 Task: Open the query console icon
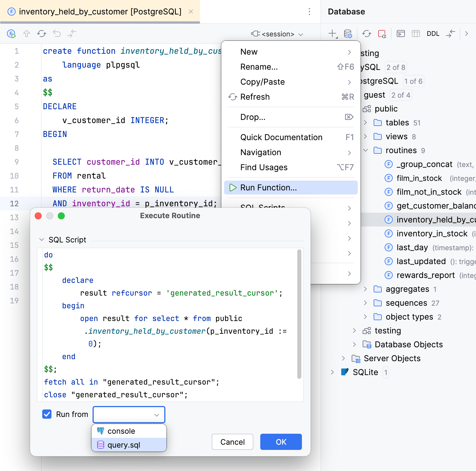coord(401,34)
